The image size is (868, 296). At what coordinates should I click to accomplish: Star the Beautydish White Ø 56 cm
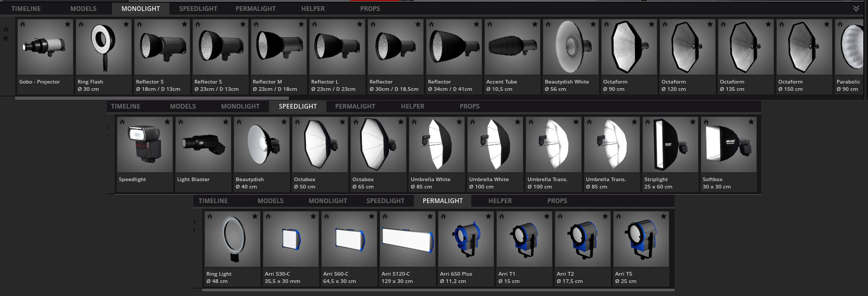[593, 24]
